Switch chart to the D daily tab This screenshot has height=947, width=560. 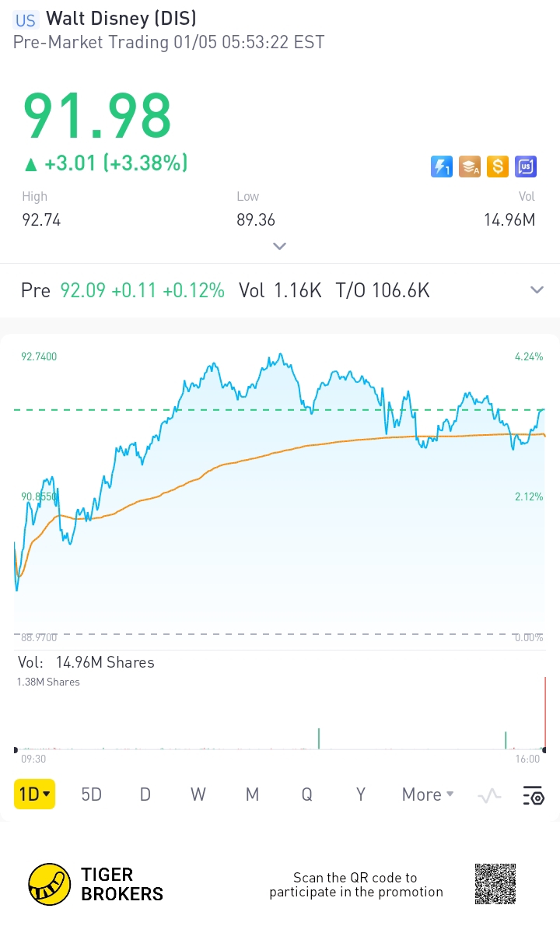[145, 794]
